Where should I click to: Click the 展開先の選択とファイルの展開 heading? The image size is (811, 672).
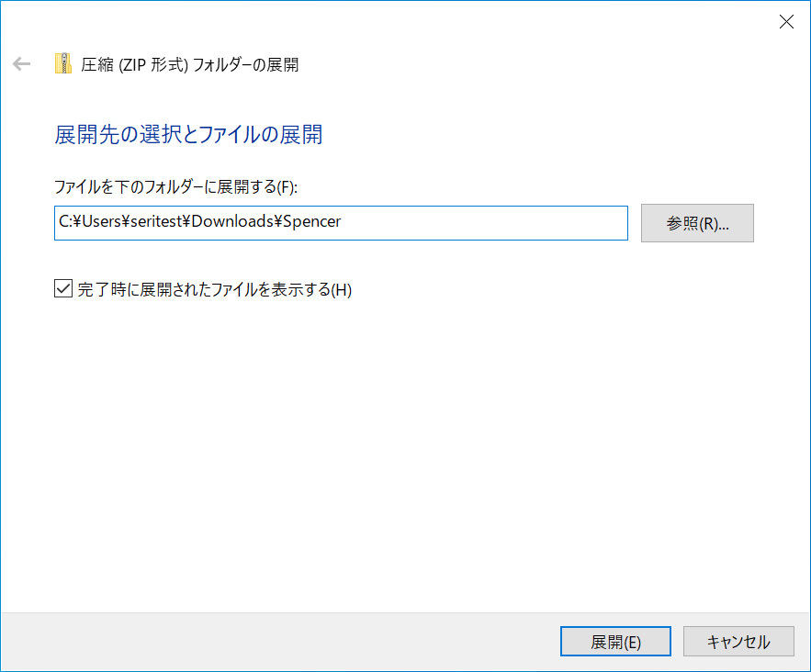click(x=188, y=134)
